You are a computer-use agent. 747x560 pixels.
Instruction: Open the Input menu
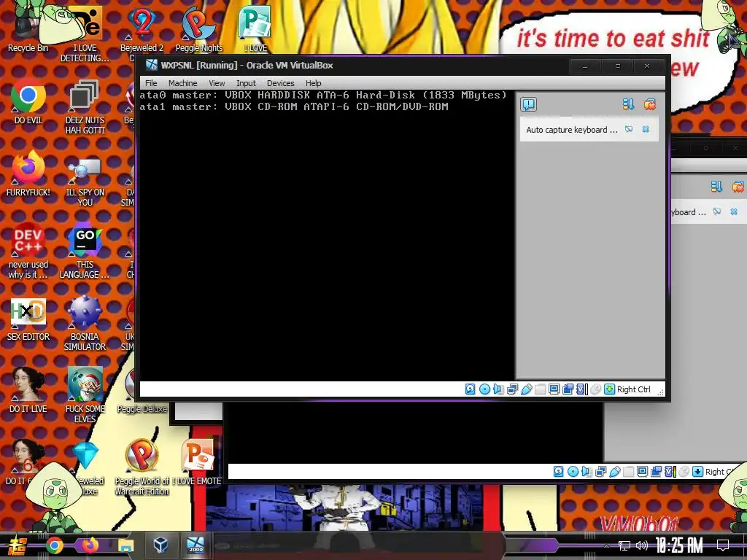(246, 83)
